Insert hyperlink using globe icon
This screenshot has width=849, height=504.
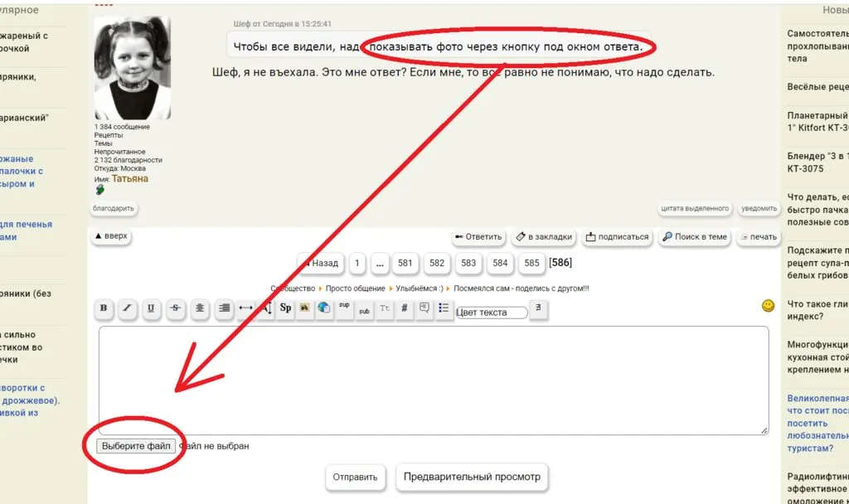[x=324, y=308]
